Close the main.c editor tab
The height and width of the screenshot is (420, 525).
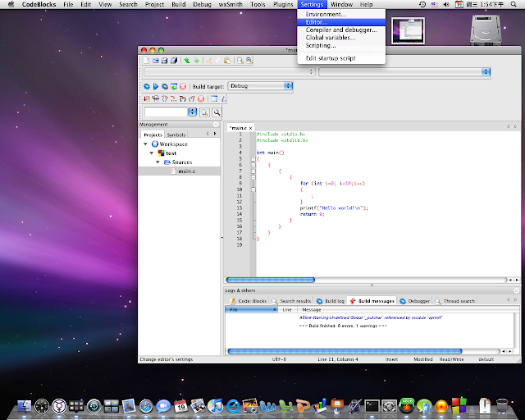pos(250,128)
